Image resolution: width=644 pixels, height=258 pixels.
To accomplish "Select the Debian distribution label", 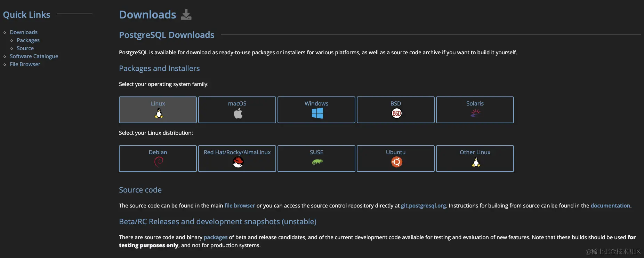I will pos(158,152).
